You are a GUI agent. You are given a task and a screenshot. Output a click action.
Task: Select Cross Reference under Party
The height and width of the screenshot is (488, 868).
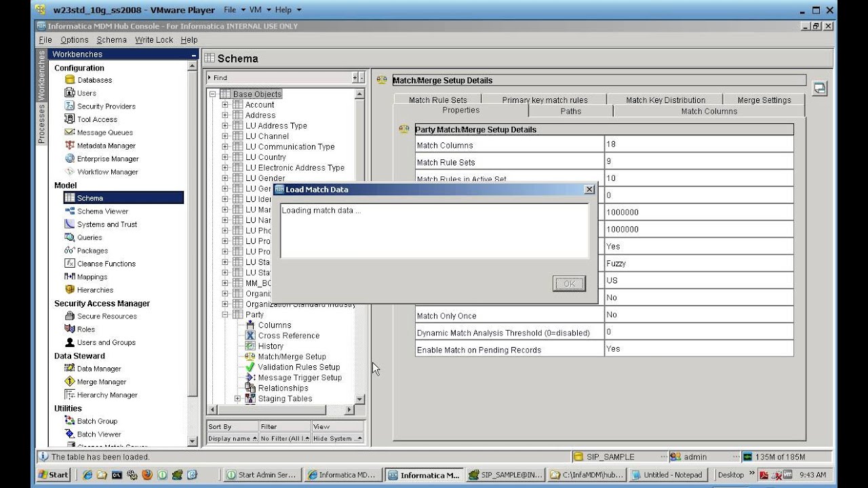pyautogui.click(x=288, y=335)
